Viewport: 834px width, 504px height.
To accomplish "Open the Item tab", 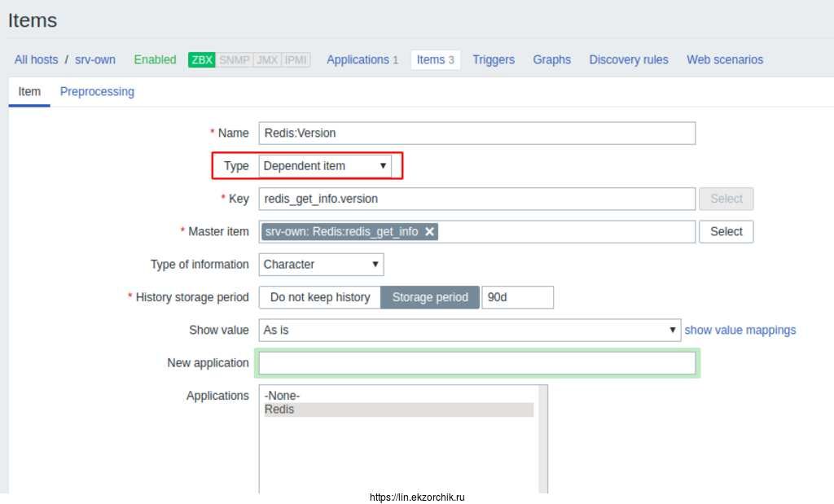I will point(29,92).
